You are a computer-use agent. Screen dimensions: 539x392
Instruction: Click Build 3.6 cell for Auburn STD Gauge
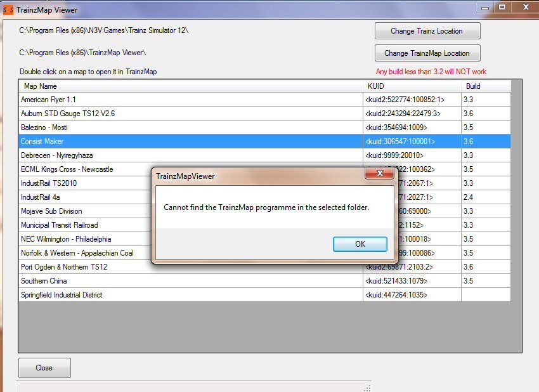[486, 114]
